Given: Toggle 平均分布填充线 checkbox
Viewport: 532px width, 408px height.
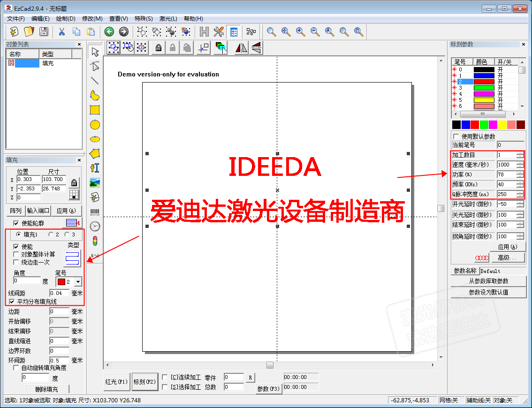Looking at the screenshot, I should coord(12,302).
